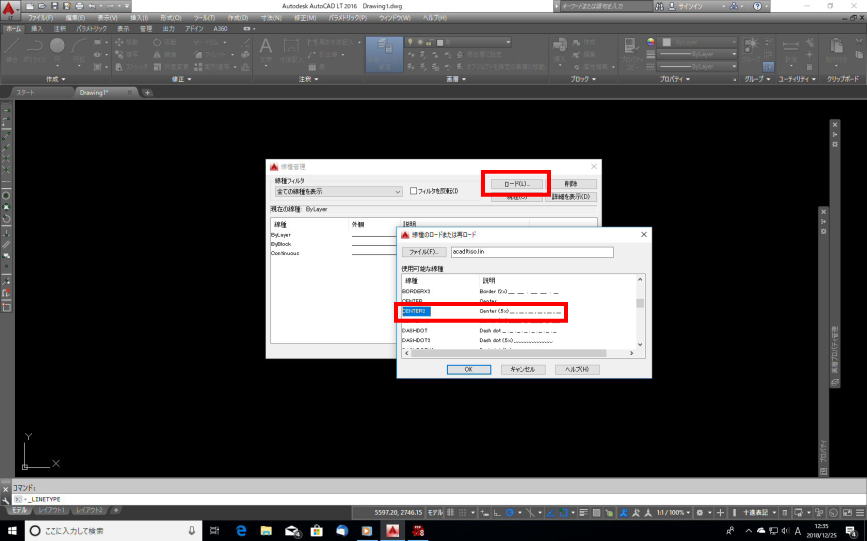Toggle grid display in the status bar

click(x=451, y=513)
